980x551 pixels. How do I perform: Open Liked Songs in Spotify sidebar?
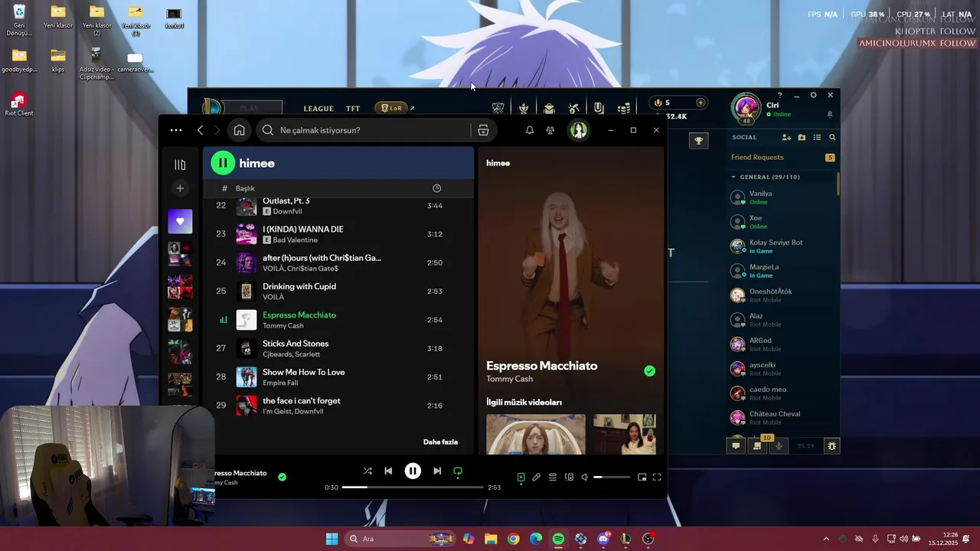click(180, 221)
